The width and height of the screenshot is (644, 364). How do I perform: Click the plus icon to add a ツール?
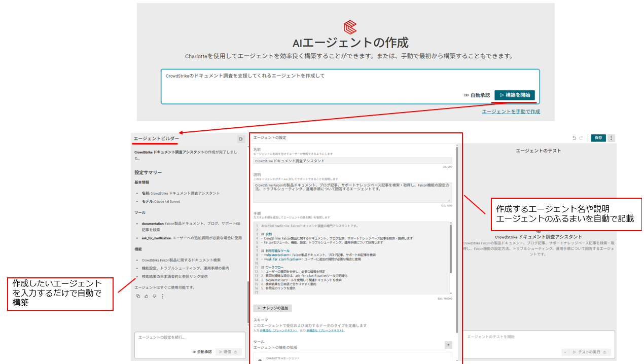448,345
